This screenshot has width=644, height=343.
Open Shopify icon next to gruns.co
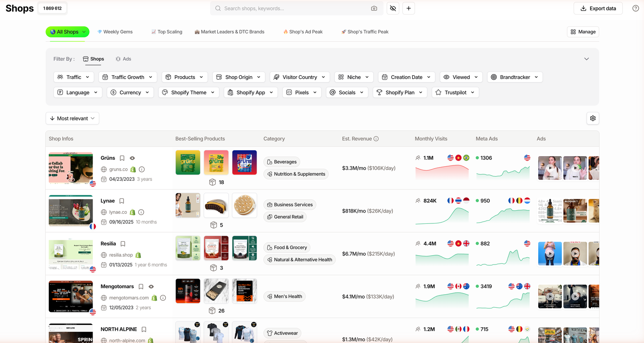tap(133, 169)
